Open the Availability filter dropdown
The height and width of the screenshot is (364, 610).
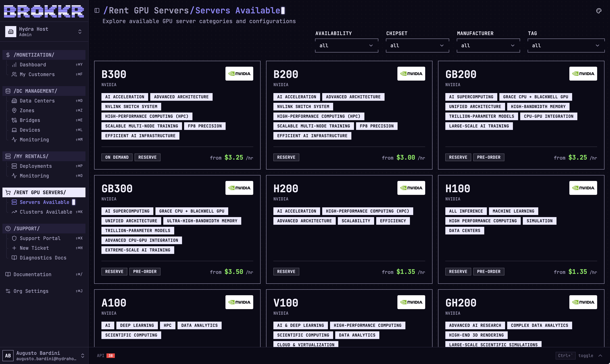tap(346, 46)
